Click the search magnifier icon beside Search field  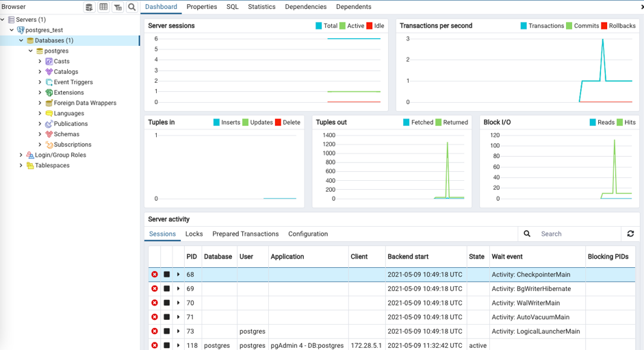pos(527,234)
